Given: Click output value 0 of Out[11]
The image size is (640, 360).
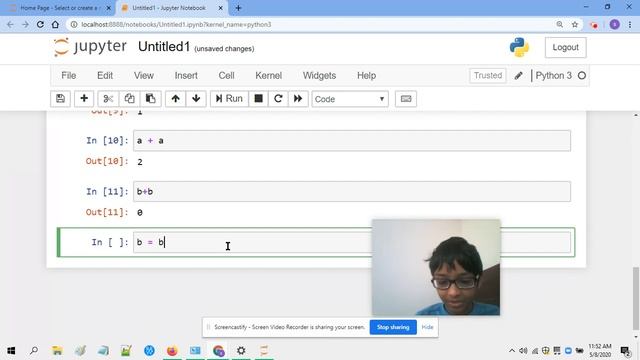Looking at the screenshot, I should (140, 213).
